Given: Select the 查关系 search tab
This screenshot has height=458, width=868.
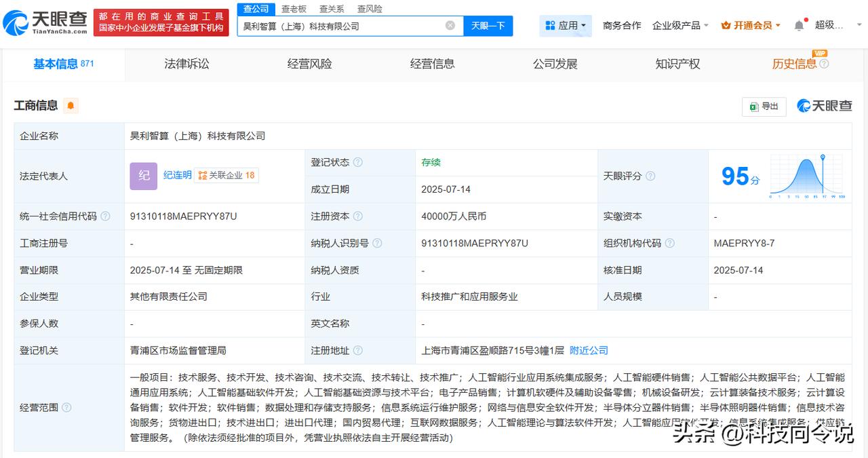Looking at the screenshot, I should pos(332,9).
